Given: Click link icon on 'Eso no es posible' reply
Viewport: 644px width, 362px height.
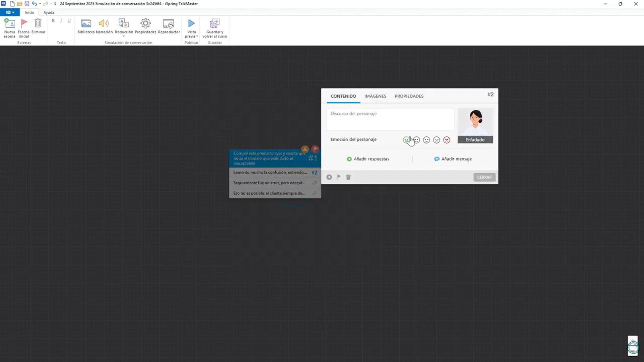Looking at the screenshot, I should pyautogui.click(x=315, y=193).
